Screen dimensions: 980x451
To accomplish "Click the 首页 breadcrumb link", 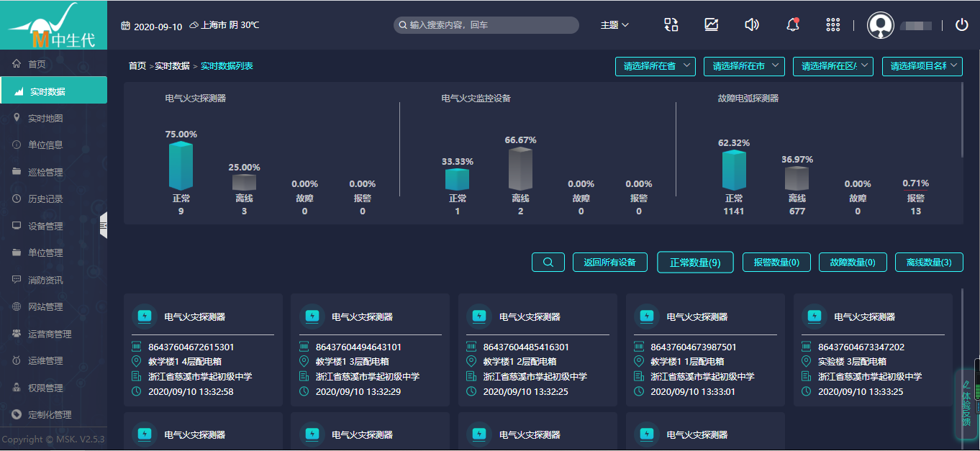I will [x=137, y=66].
